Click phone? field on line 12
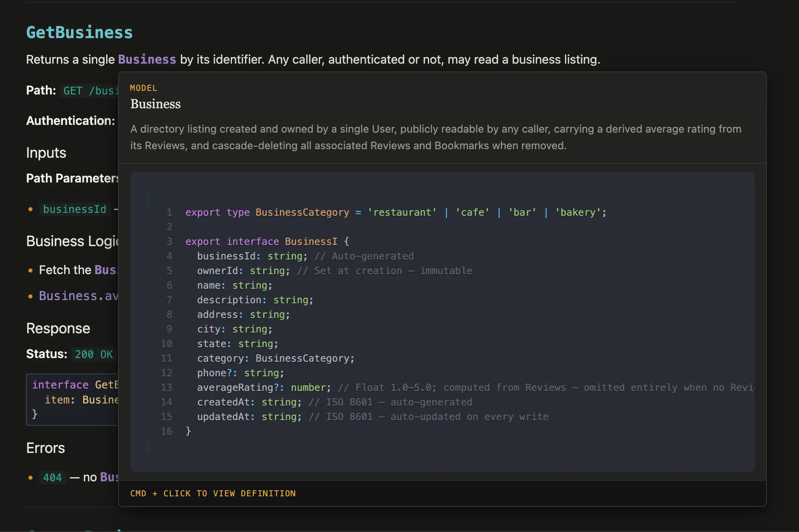799x532 pixels. pos(215,373)
